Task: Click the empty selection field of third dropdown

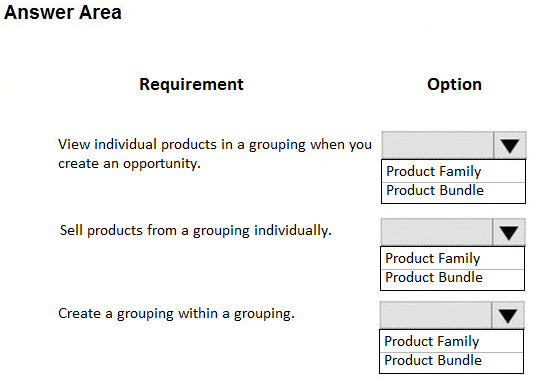Action: click(x=436, y=315)
